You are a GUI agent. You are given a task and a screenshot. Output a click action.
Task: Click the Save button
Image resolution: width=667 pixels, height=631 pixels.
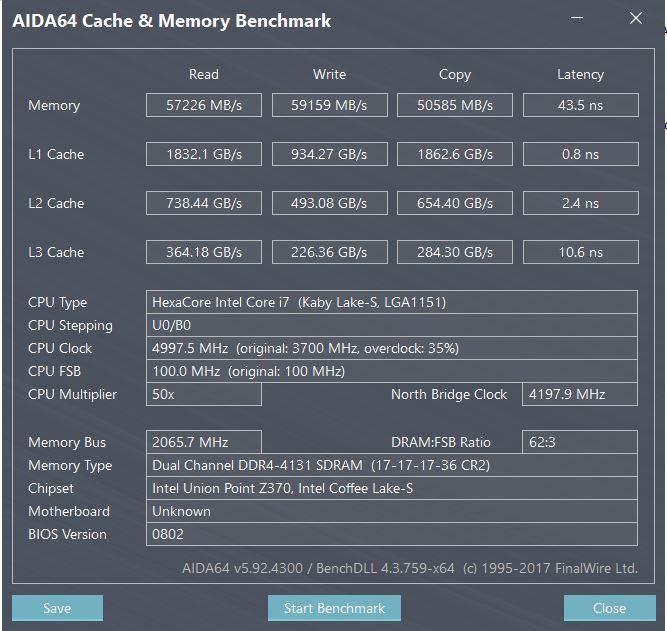[57, 608]
